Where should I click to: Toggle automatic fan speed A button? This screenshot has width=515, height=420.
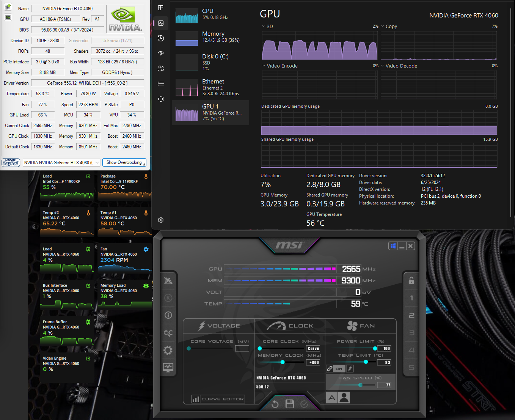332,398
